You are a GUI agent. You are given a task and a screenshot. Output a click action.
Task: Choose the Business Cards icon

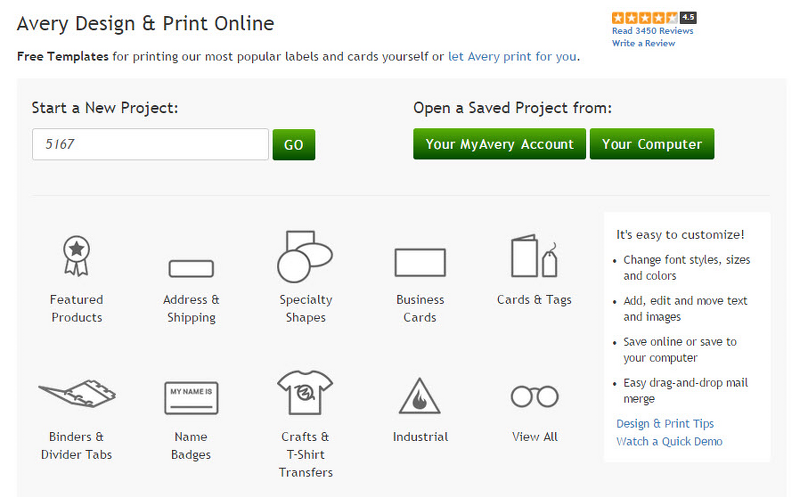(420, 262)
